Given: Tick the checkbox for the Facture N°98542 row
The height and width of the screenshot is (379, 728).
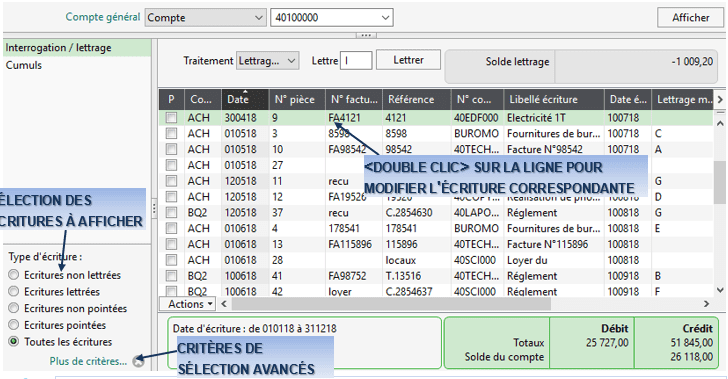Looking at the screenshot, I should (x=171, y=149).
